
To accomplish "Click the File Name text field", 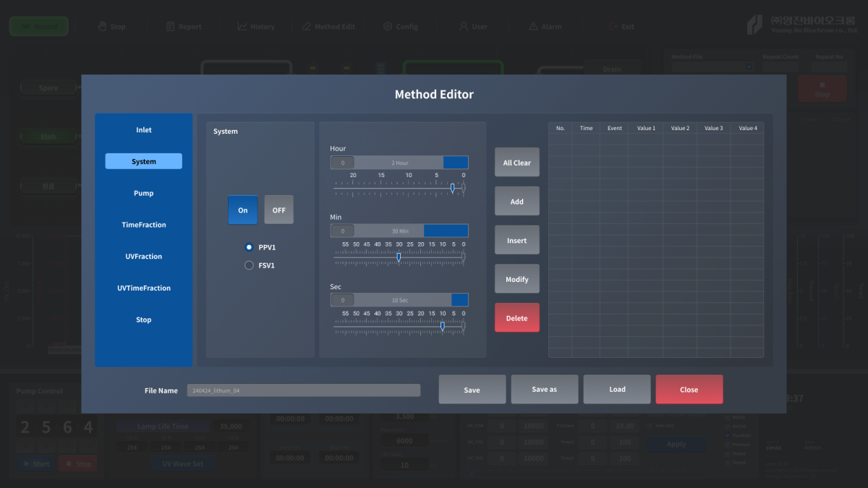I will pos(303,390).
